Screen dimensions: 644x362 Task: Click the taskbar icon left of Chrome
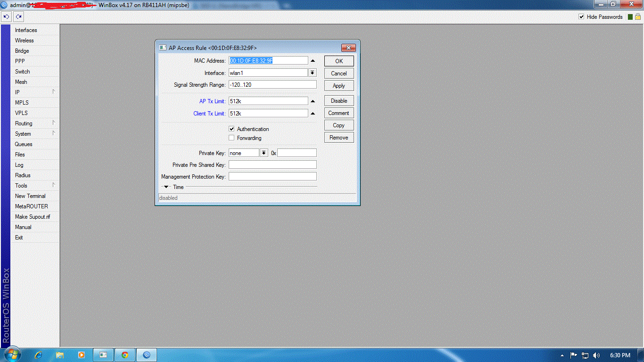(103, 355)
